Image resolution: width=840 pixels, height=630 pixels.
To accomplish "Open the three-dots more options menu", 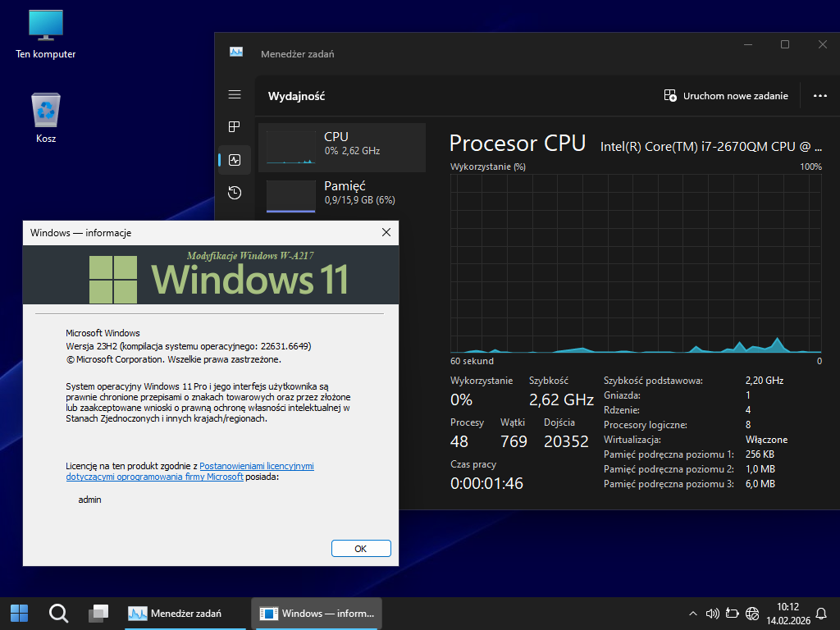I will [819, 96].
